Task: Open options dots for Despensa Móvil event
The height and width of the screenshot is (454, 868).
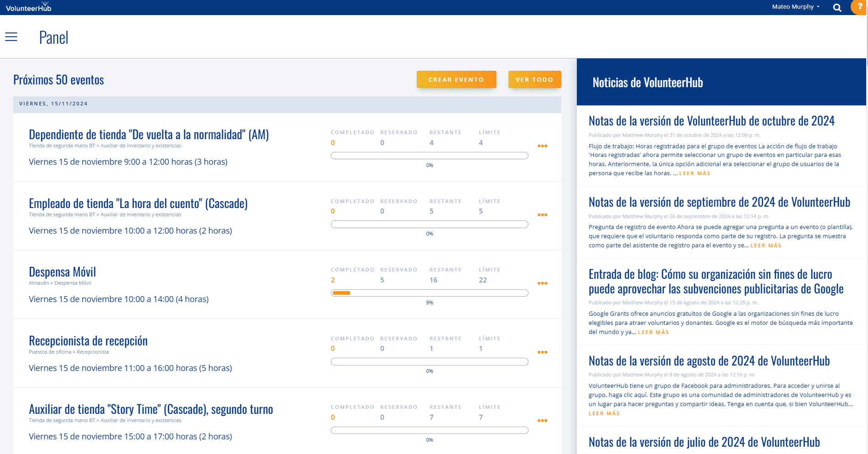Action: click(x=542, y=283)
